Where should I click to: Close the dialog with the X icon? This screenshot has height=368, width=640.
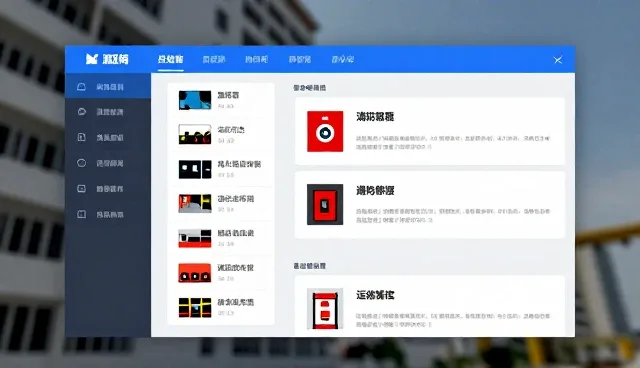pos(558,60)
